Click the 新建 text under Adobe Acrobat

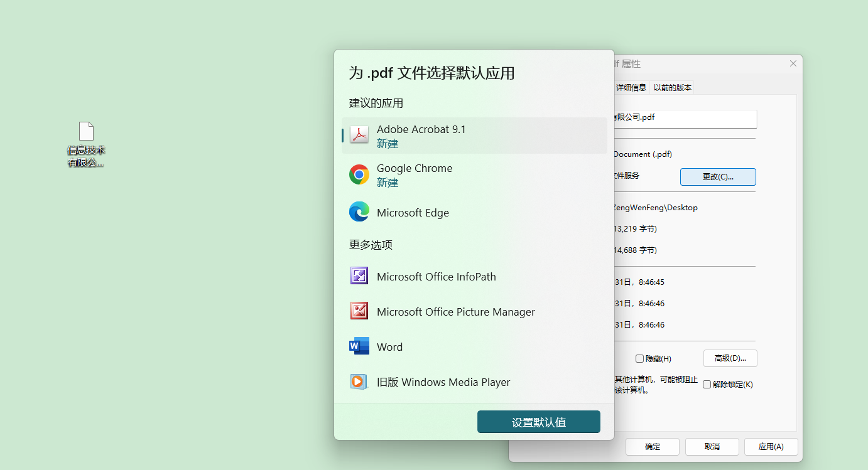click(388, 144)
